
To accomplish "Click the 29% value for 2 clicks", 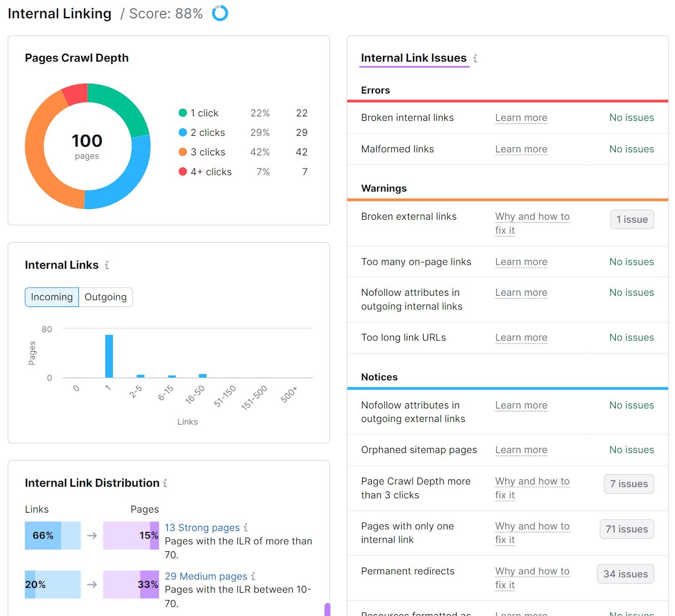I will click(260, 133).
